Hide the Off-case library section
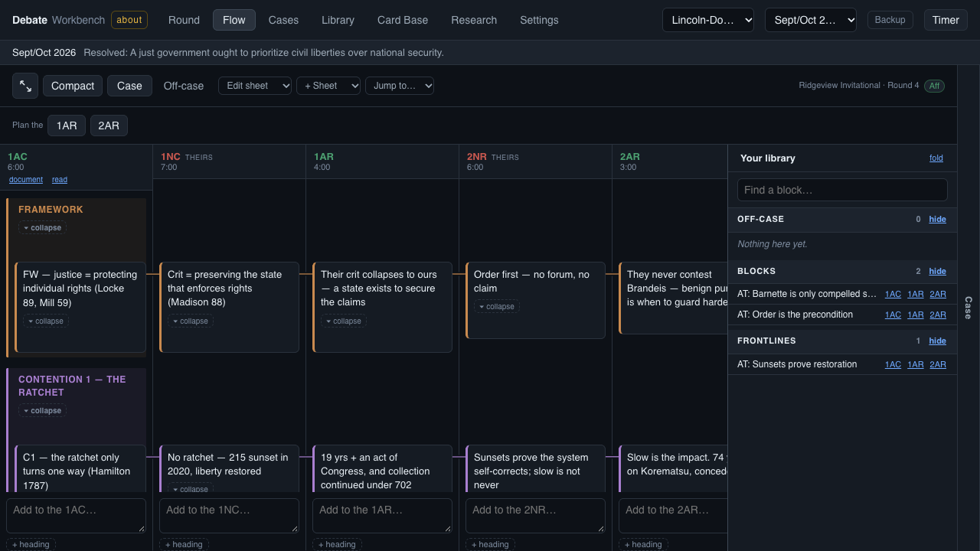 [937, 219]
